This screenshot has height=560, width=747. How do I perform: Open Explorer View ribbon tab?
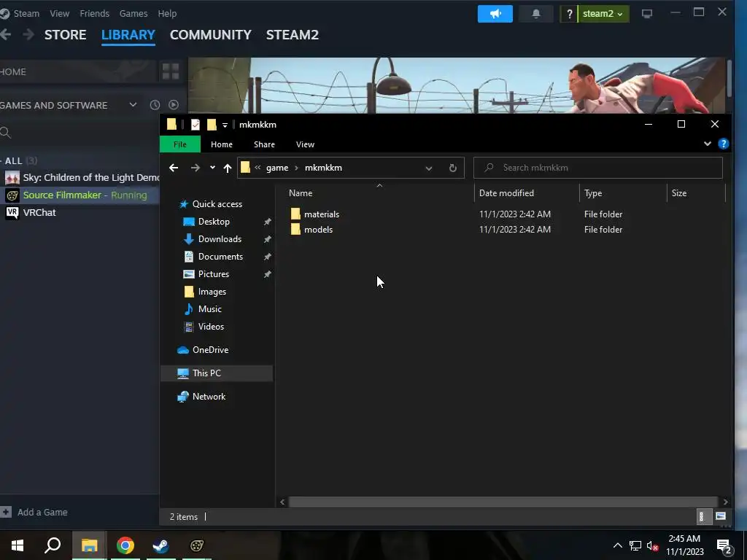pos(306,144)
